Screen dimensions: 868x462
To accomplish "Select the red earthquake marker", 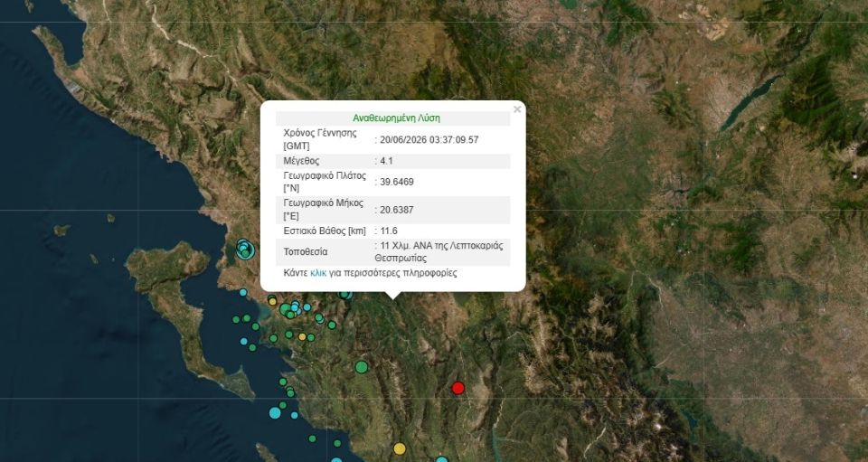I will [x=458, y=388].
